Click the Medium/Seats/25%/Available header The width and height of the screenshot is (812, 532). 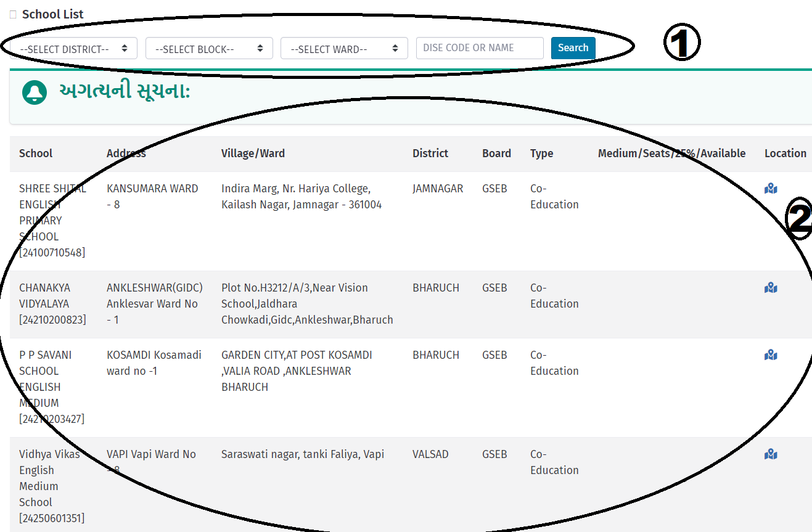672,153
